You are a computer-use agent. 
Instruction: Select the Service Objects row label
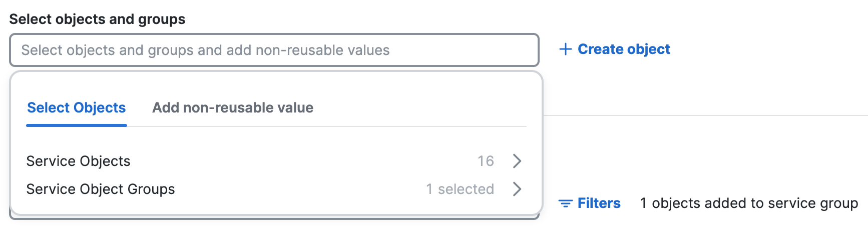(x=78, y=161)
